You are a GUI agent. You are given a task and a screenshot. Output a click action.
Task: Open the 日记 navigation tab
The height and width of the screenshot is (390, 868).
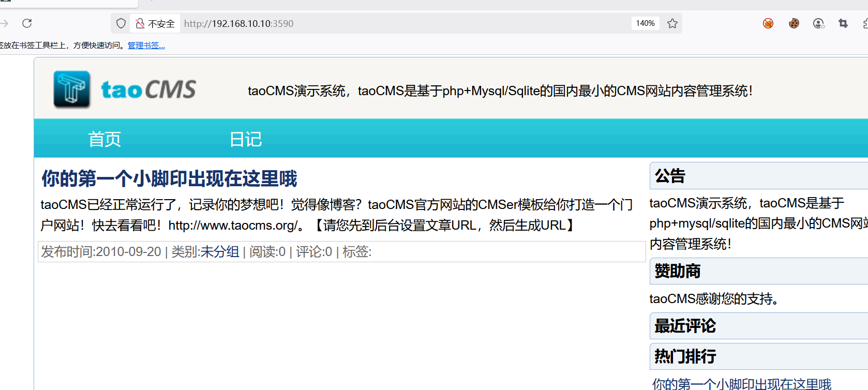(x=246, y=139)
